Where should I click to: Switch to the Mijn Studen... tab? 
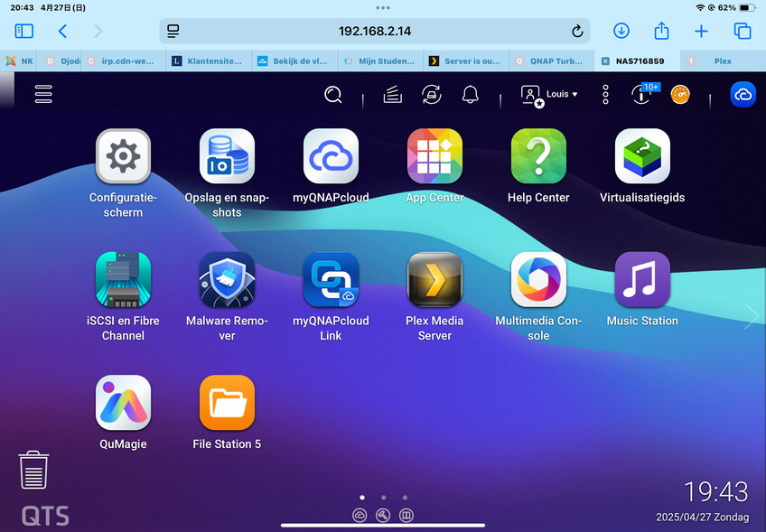coord(380,61)
